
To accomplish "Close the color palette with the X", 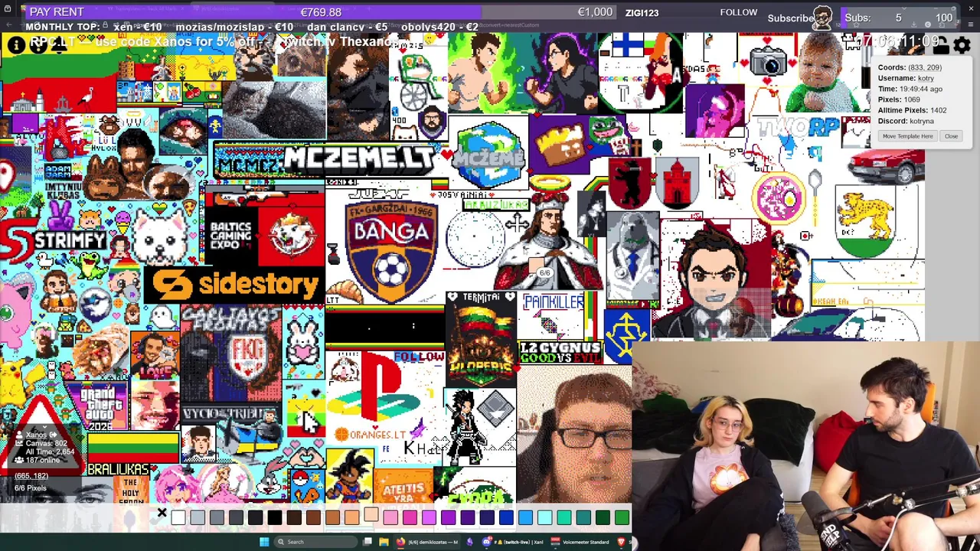I will click(162, 513).
